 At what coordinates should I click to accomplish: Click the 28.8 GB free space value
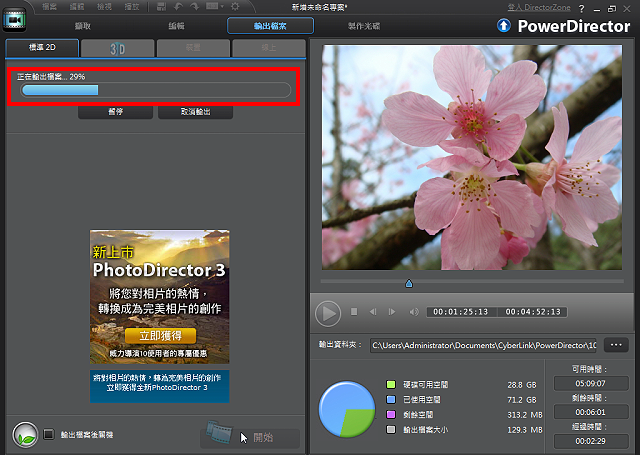click(x=522, y=385)
